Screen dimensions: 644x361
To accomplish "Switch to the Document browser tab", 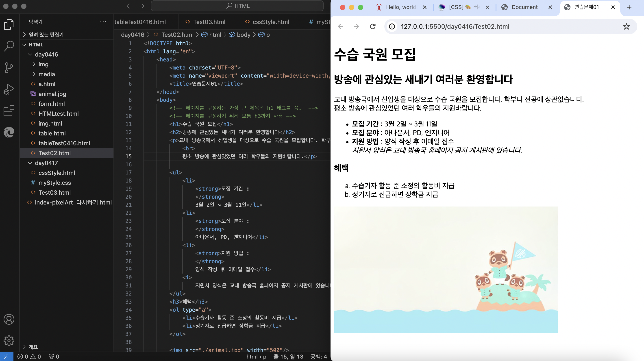I will click(x=524, y=7).
